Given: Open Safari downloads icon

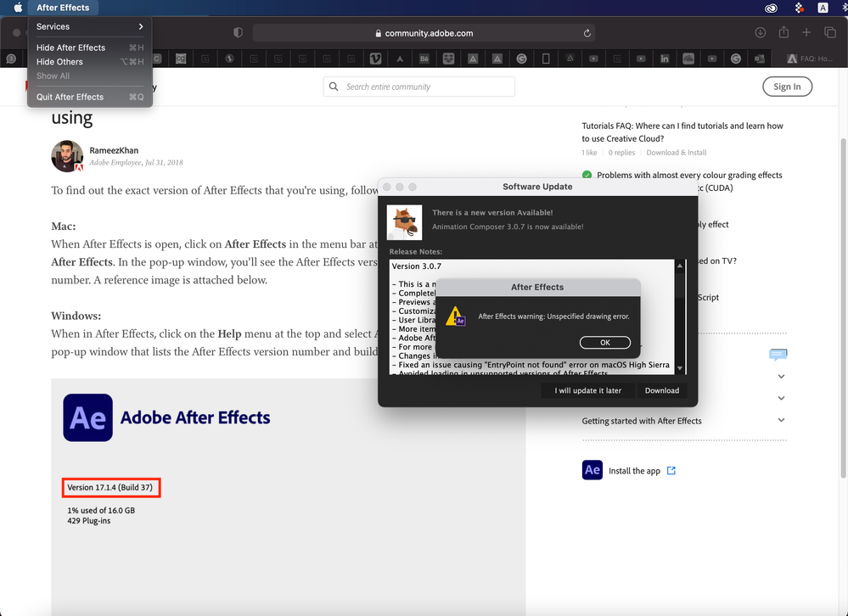Looking at the screenshot, I should tap(760, 32).
